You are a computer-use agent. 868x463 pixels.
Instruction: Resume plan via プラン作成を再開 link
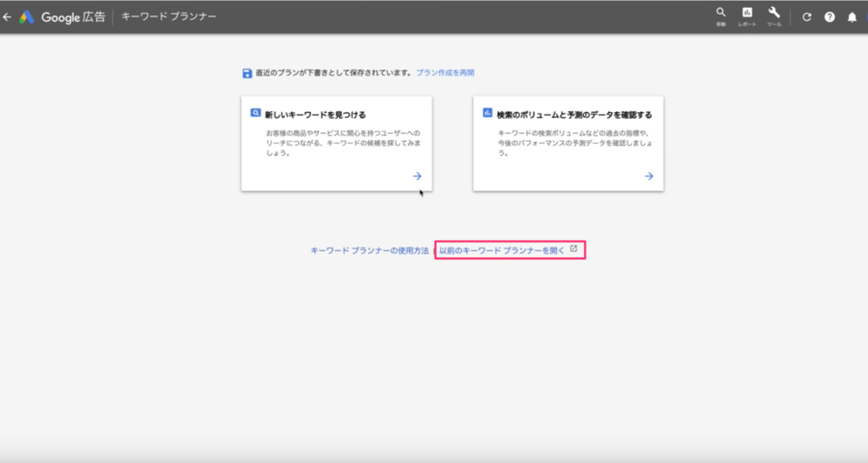445,73
